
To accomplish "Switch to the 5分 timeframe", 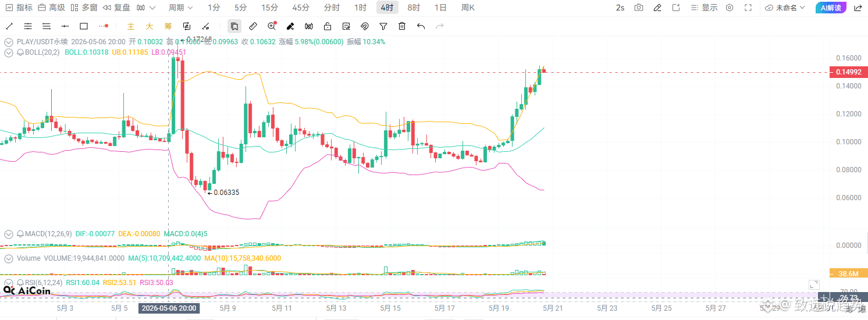I will click(x=240, y=8).
